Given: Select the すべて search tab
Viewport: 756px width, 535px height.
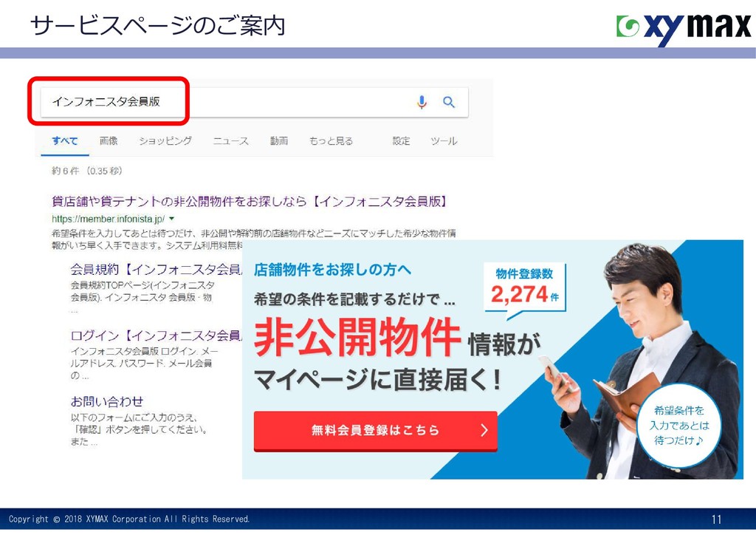Looking at the screenshot, I should coord(65,141).
